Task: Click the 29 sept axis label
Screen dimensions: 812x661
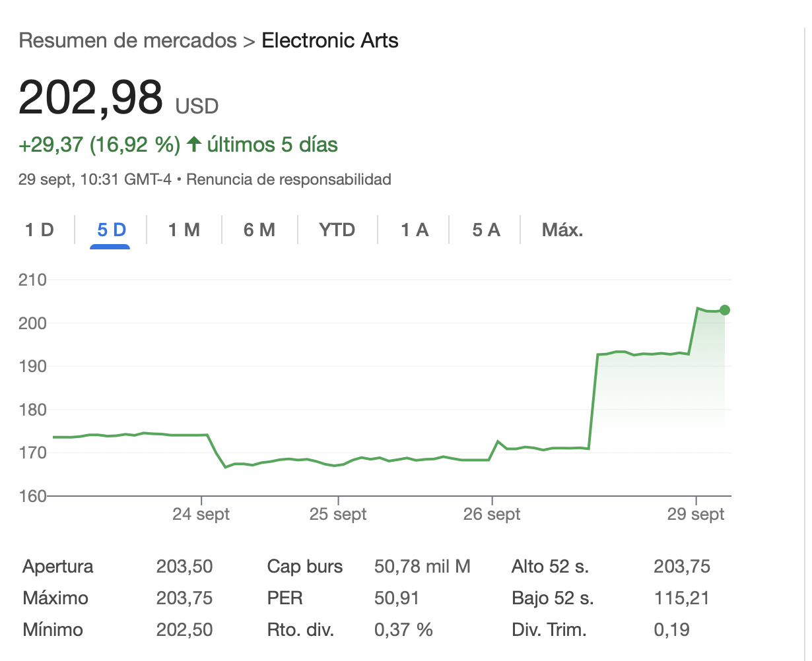Action: 696,515
